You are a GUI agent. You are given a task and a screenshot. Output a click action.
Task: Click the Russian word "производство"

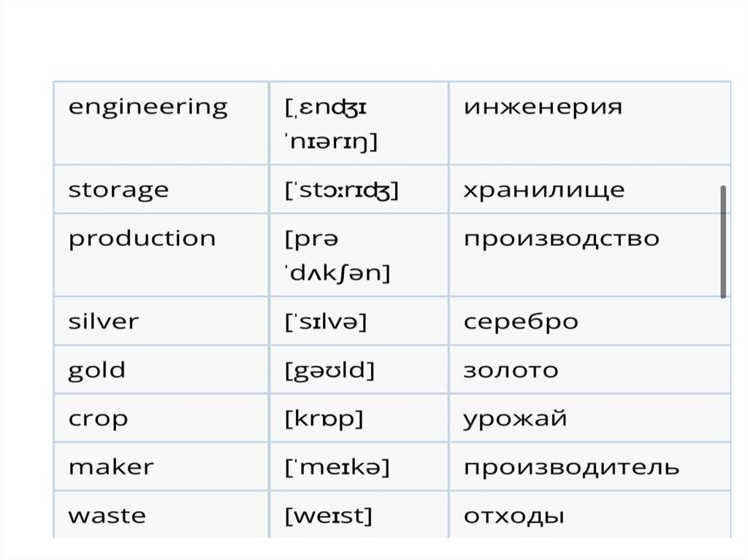click(561, 239)
